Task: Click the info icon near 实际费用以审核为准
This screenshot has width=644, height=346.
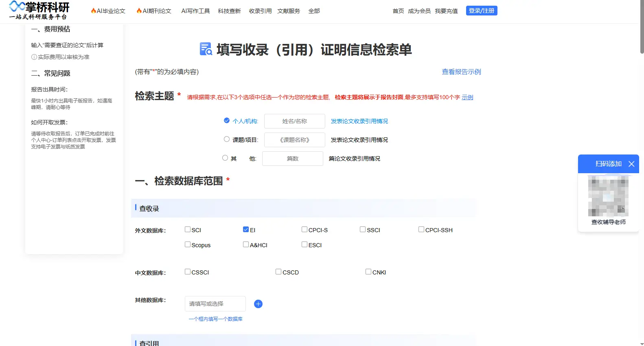Action: pyautogui.click(x=34, y=57)
